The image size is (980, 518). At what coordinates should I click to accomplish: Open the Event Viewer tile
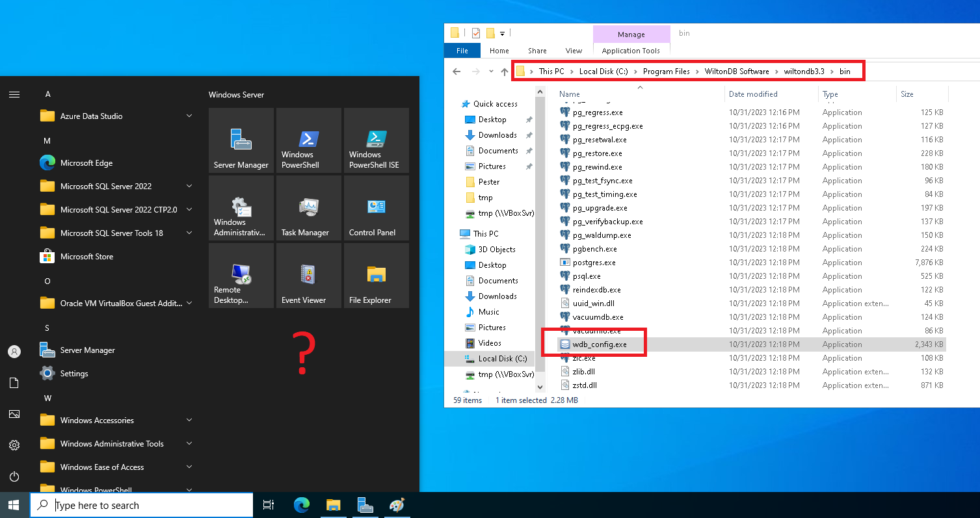308,276
